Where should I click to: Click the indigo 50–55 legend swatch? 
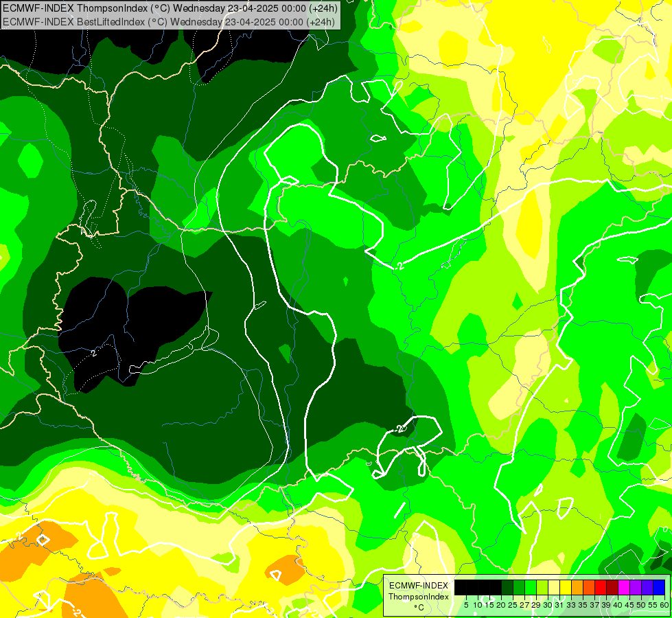coord(647,587)
